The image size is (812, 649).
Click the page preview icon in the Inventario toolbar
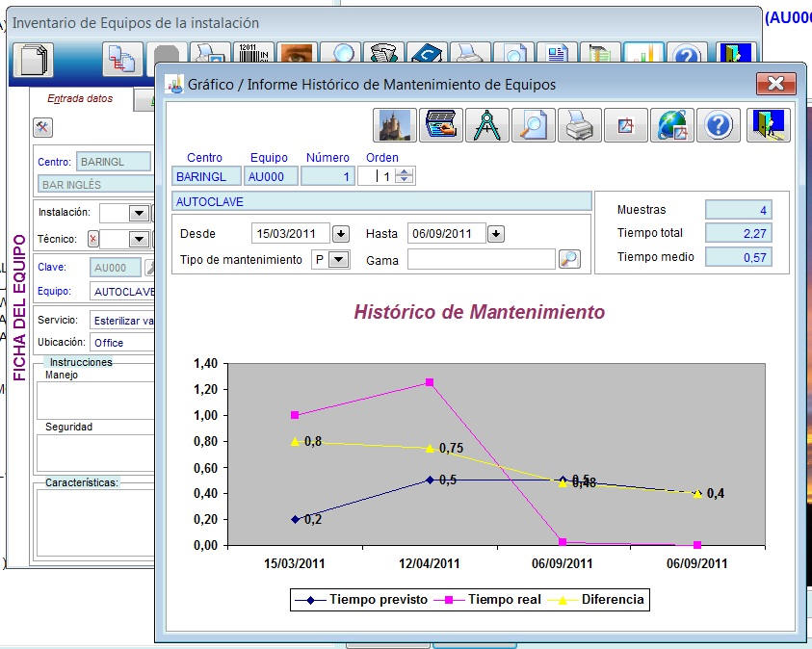pos(514,53)
